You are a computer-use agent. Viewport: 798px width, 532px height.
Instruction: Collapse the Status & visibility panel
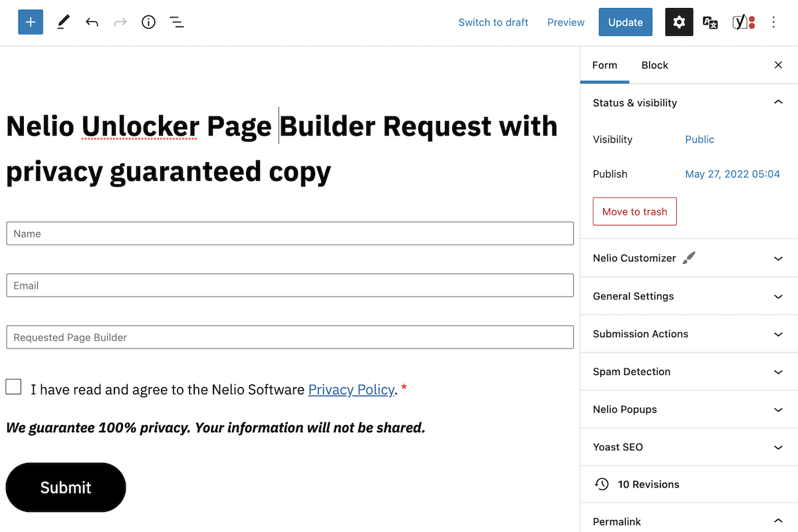(x=689, y=103)
